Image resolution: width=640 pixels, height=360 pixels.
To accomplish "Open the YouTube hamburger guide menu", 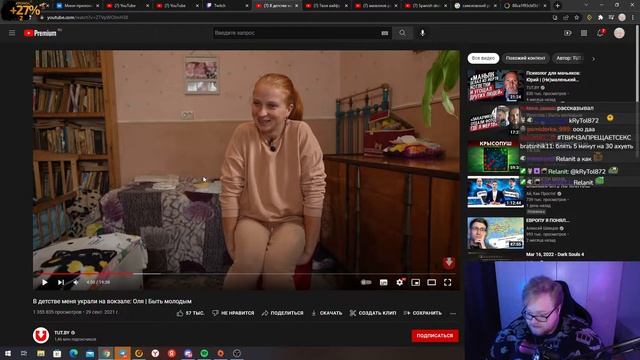I will click(x=12, y=33).
